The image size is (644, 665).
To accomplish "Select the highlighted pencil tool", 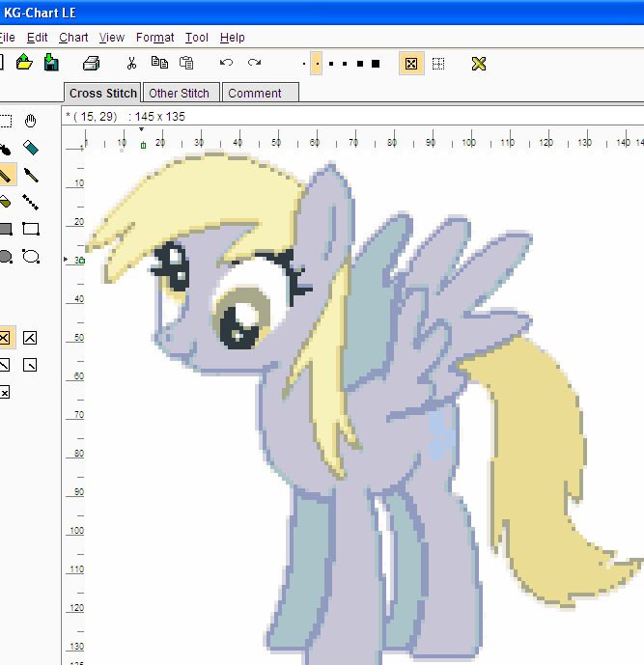I will point(7,175).
